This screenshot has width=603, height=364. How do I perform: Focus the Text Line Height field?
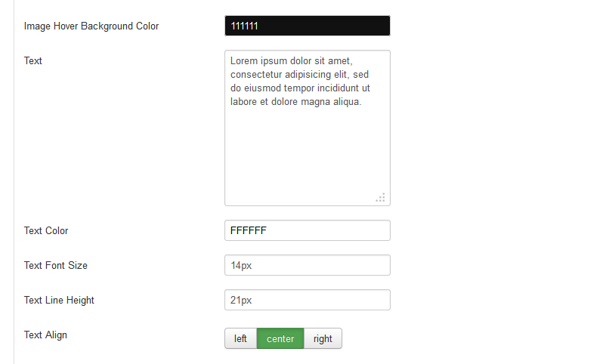click(308, 300)
